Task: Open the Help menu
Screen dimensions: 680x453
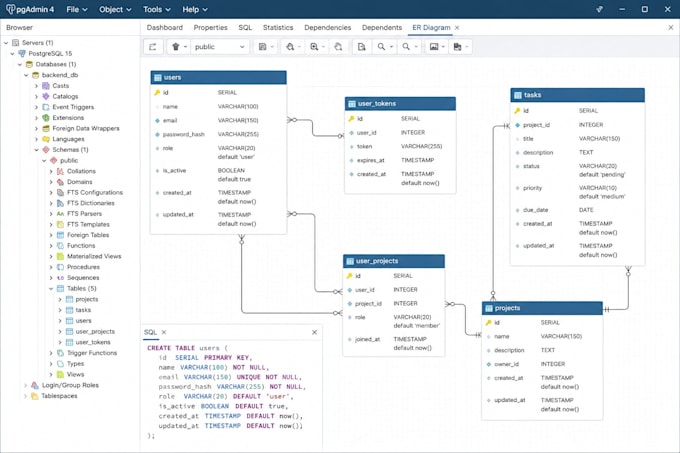Action: 195,9
